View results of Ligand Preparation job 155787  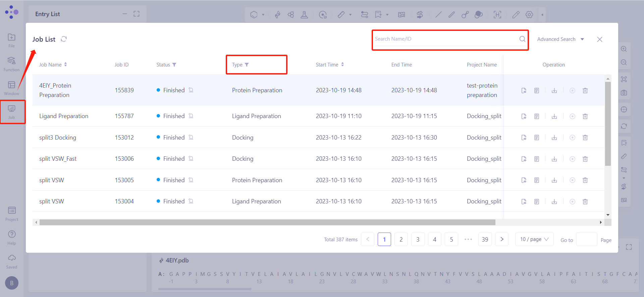click(524, 116)
